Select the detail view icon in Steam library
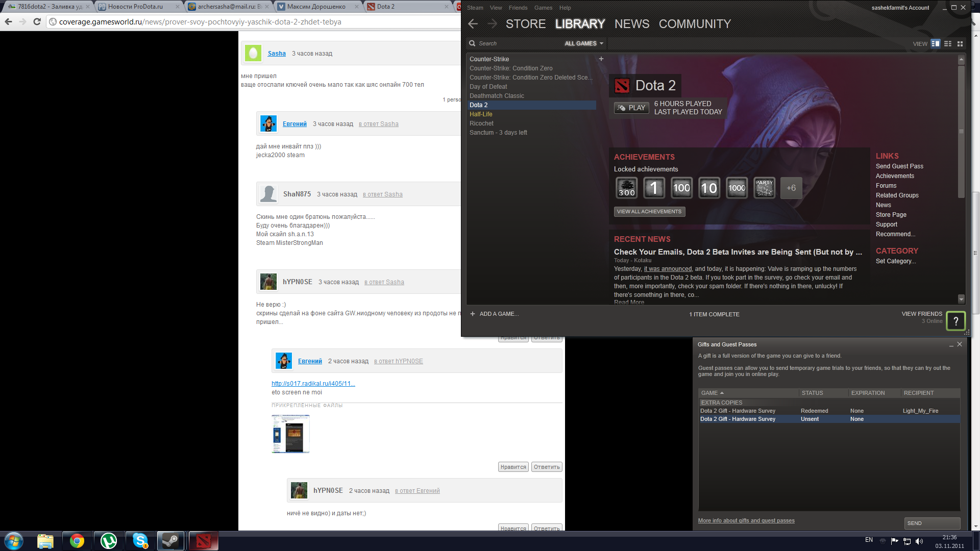Image resolution: width=980 pixels, height=551 pixels. tap(936, 44)
